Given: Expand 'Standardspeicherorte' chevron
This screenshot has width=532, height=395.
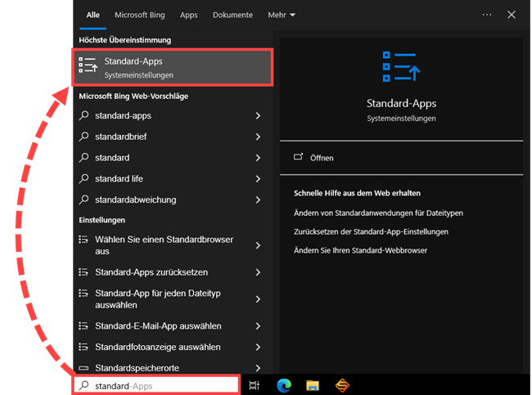Looking at the screenshot, I should coord(258,368).
